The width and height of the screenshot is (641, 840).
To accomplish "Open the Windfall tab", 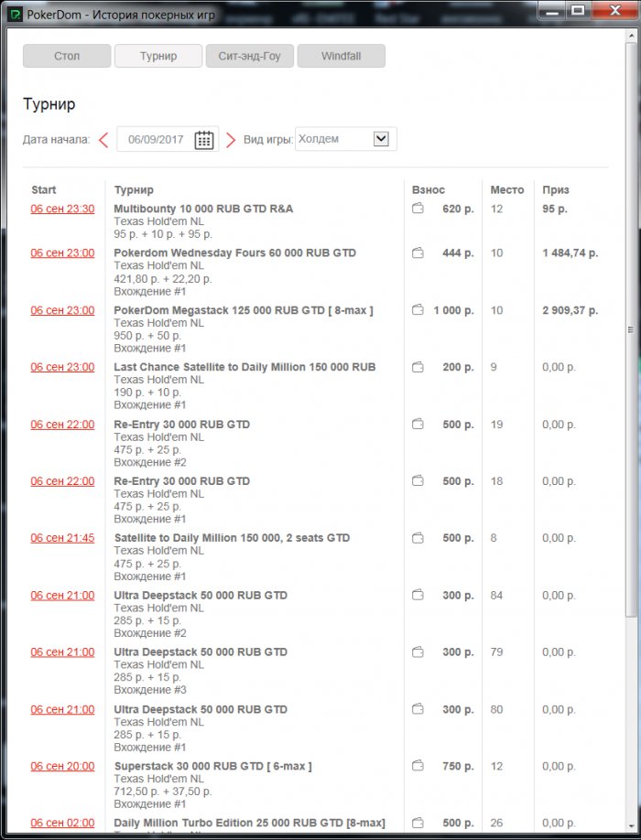I will [341, 56].
